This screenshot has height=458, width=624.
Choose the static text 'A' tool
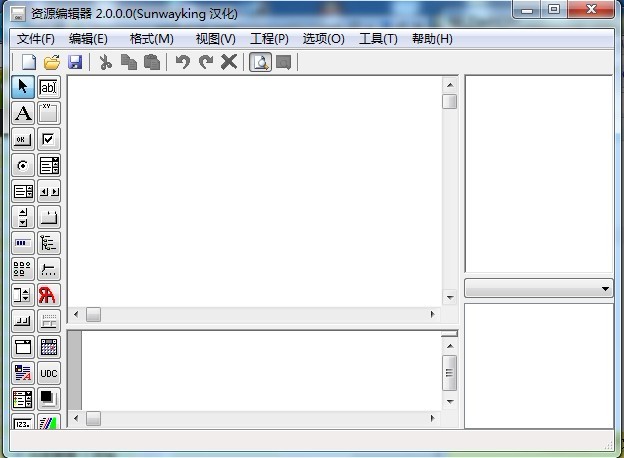[x=23, y=113]
